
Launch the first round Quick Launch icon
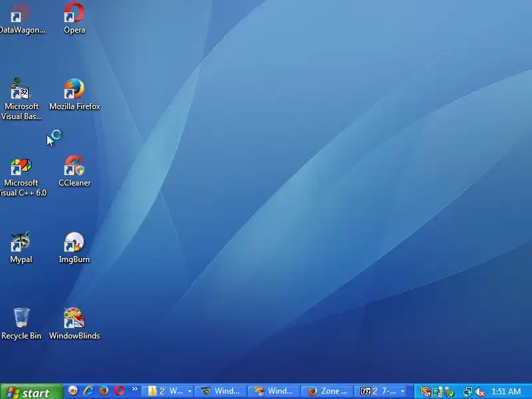coord(72,391)
